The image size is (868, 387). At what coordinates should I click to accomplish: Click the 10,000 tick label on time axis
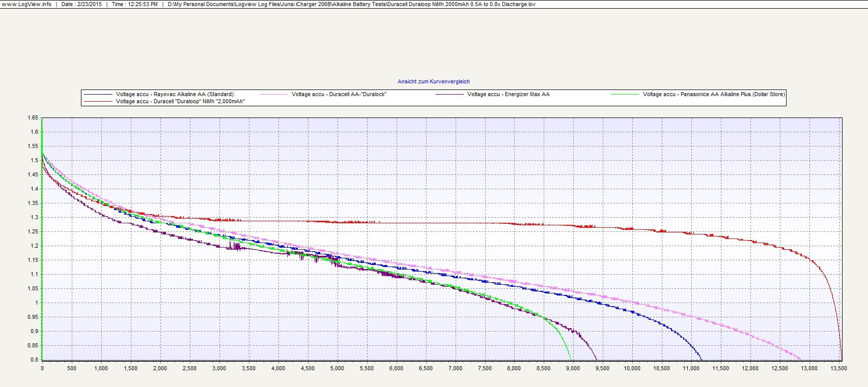click(632, 368)
